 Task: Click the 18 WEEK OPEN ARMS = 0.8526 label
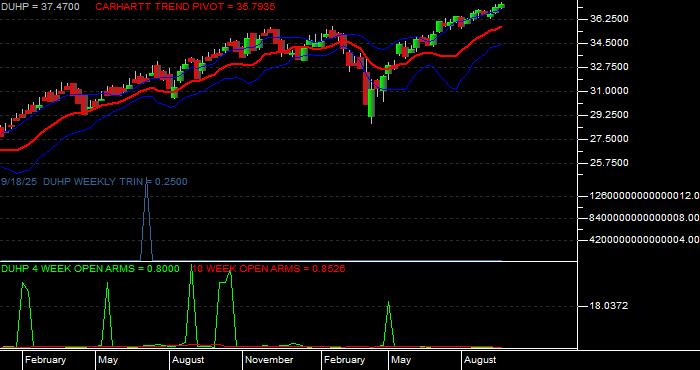click(269, 269)
